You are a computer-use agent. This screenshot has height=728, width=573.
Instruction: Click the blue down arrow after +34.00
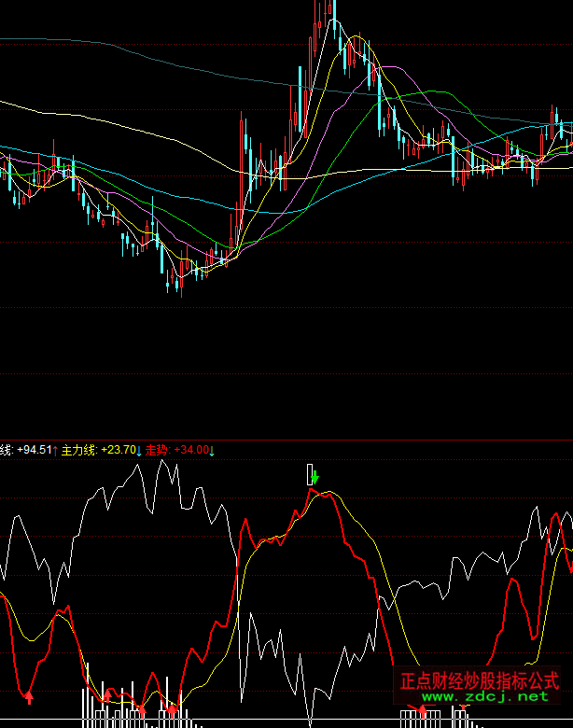click(212, 451)
